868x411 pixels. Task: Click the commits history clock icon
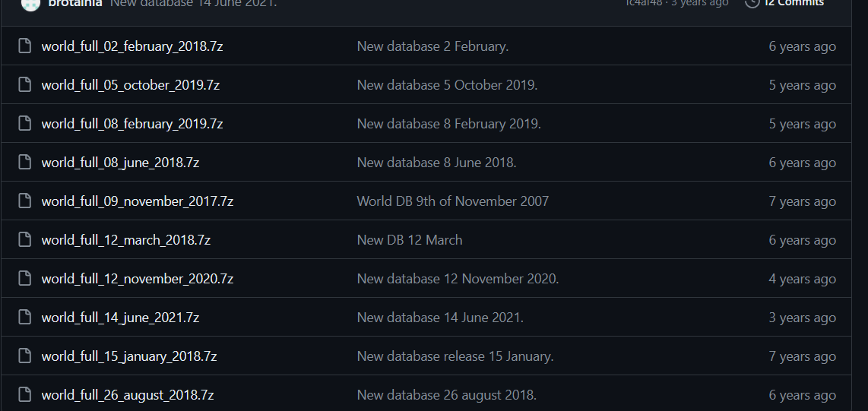click(x=752, y=3)
